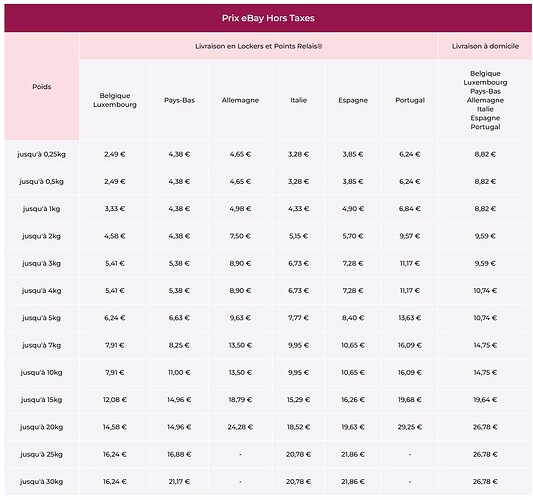This screenshot has width=533, height=500.
Task: Click the 9,59 € home delivery price for 3kg
Action: point(485,263)
